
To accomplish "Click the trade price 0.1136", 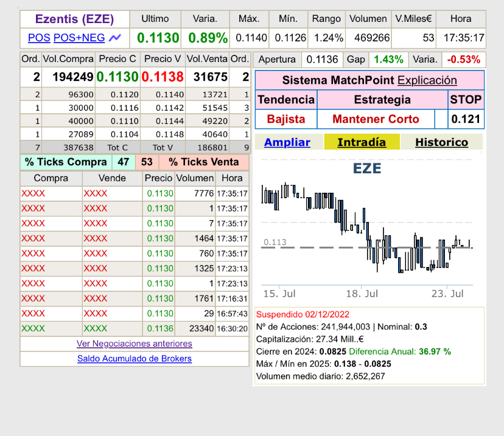I will [x=160, y=328].
